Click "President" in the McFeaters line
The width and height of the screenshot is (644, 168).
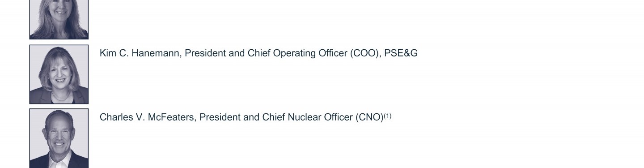(220, 117)
